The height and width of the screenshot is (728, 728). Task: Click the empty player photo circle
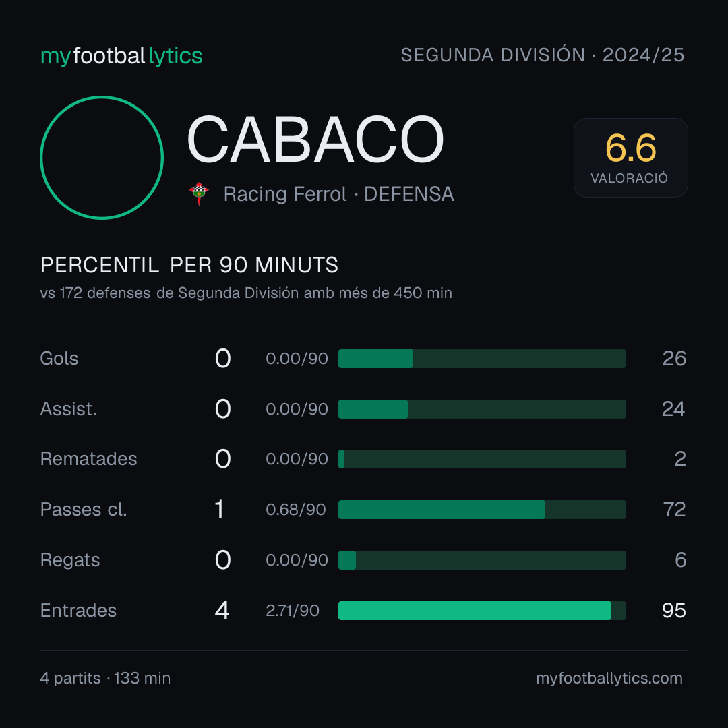tap(102, 157)
